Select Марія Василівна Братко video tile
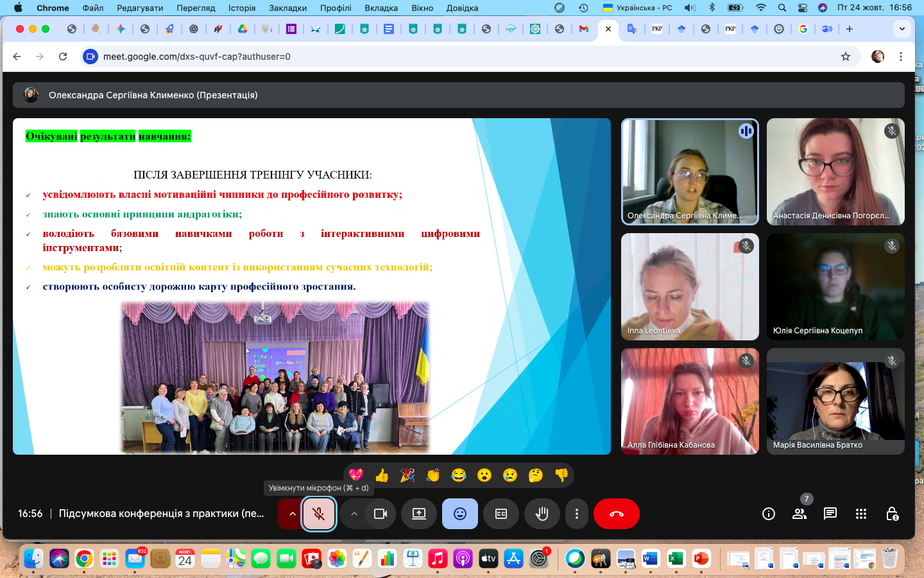The width and height of the screenshot is (924, 578). click(x=835, y=401)
